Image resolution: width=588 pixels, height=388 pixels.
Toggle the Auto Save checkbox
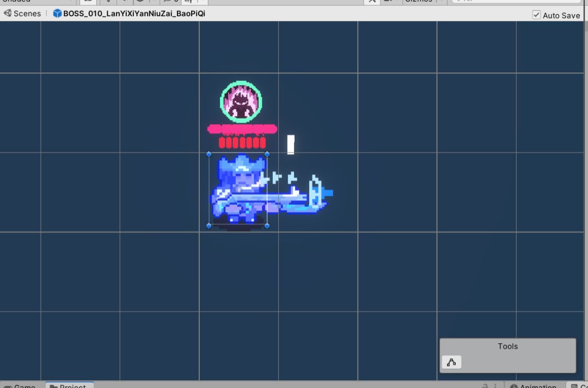[536, 15]
